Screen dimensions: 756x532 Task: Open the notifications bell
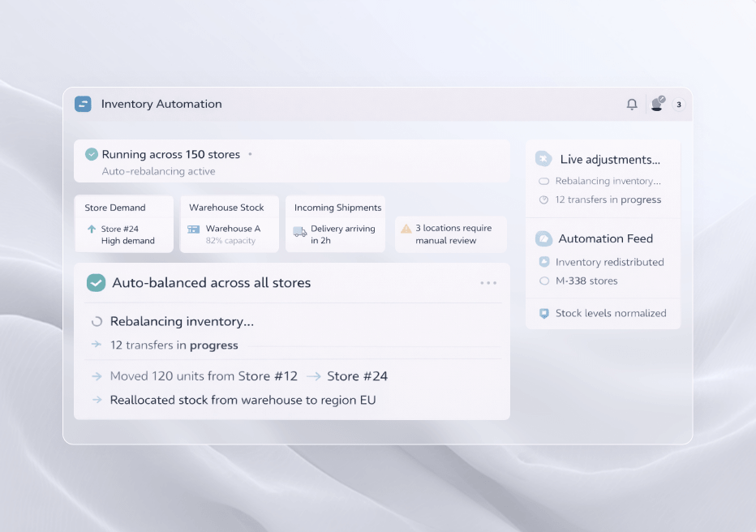(632, 104)
